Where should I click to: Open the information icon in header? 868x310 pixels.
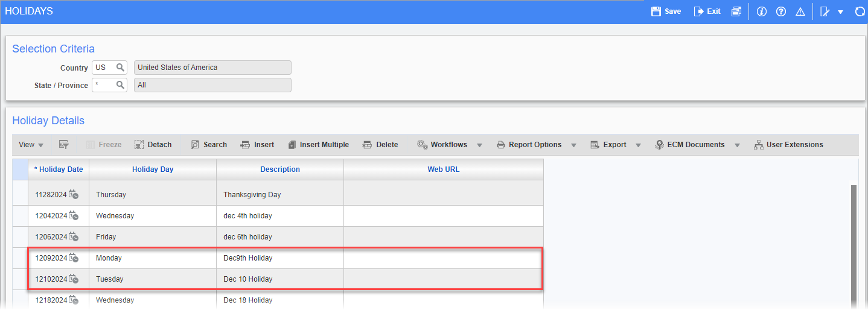point(761,11)
